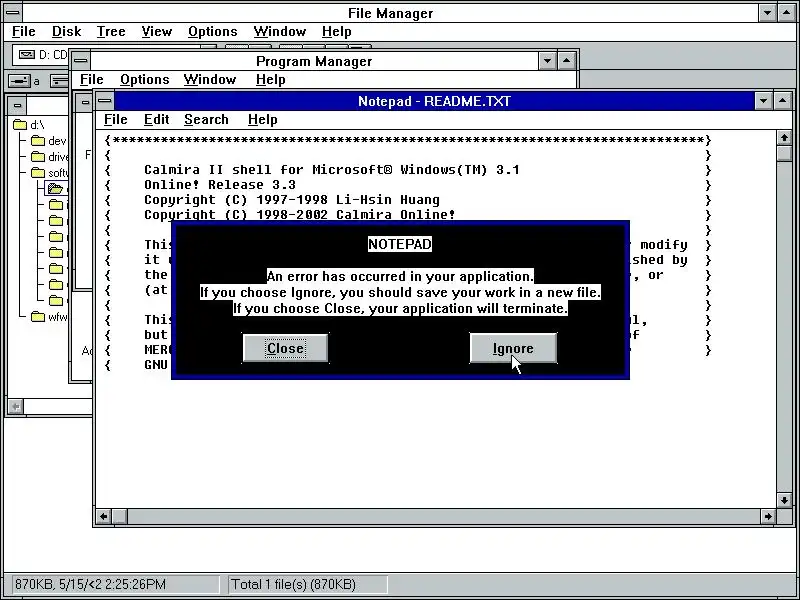Minimize the Program Manager window

pyautogui.click(x=547, y=61)
